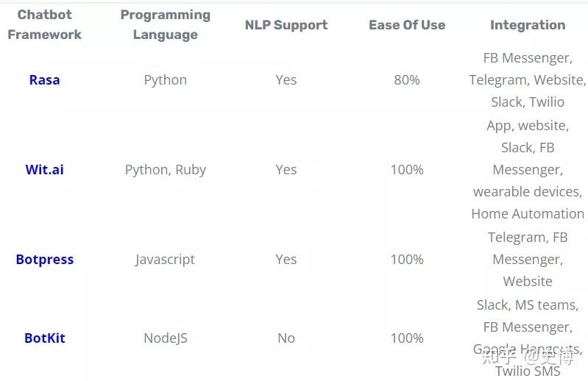Screen dimensions: 588x381
Task: Select the "Slack, MS teams" integration text
Action: [528, 305]
